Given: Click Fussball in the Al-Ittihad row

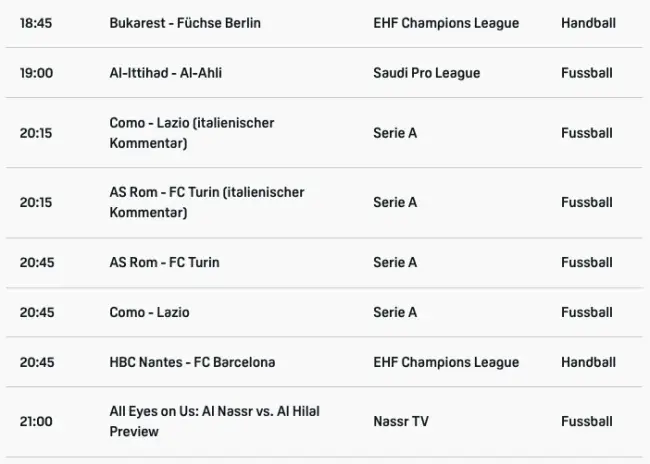Looking at the screenshot, I should click(x=586, y=73).
